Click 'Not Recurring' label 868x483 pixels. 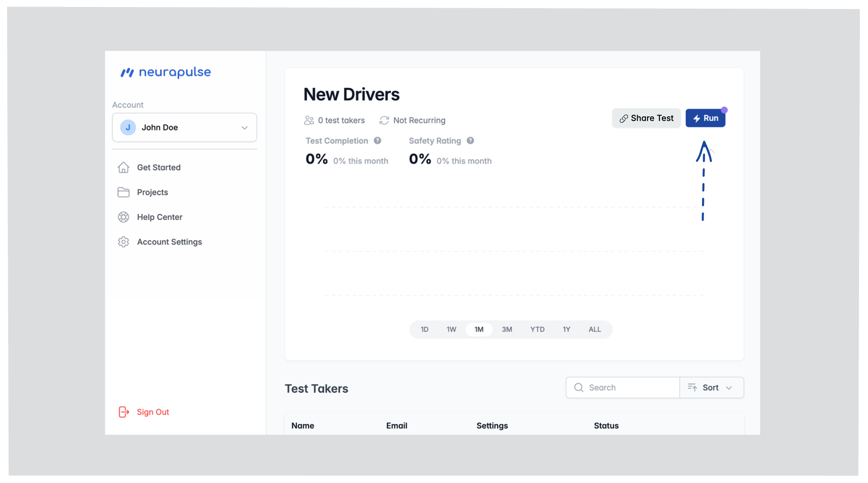(419, 120)
